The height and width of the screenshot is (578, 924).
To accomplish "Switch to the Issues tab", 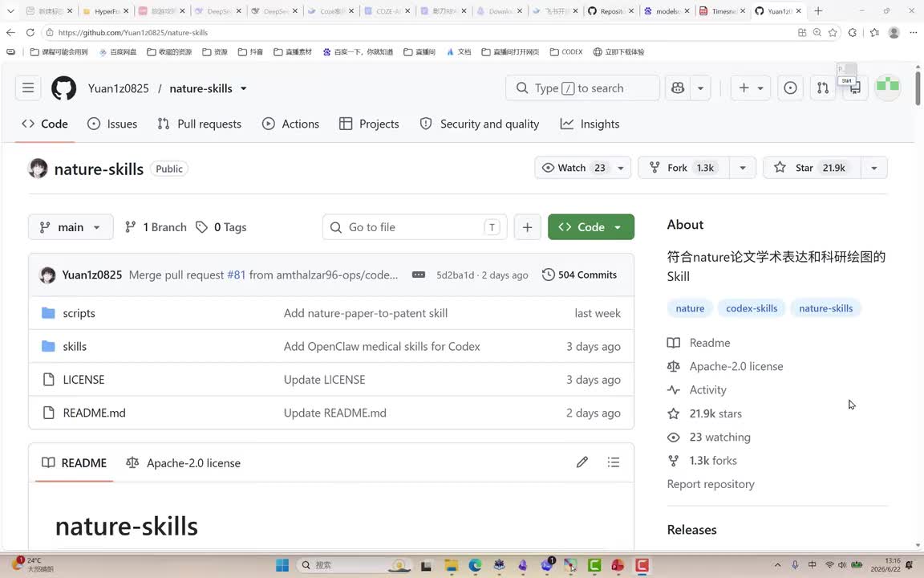I will pyautogui.click(x=112, y=124).
